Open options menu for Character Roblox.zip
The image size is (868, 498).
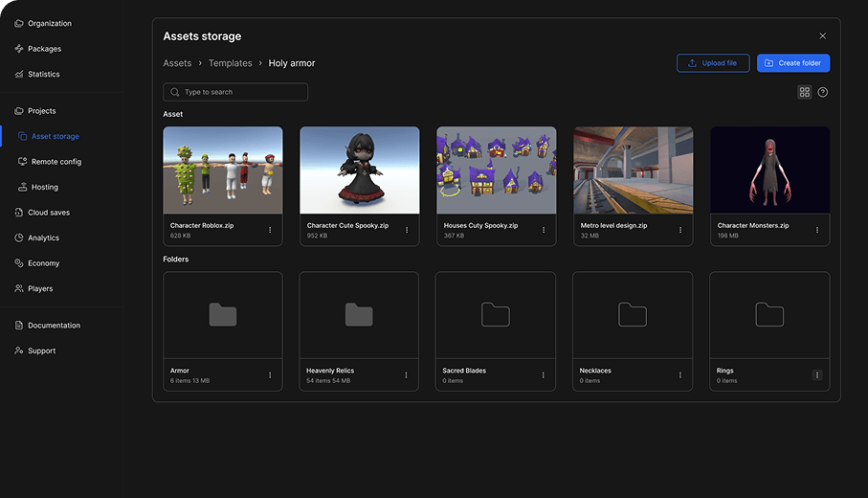pos(270,230)
